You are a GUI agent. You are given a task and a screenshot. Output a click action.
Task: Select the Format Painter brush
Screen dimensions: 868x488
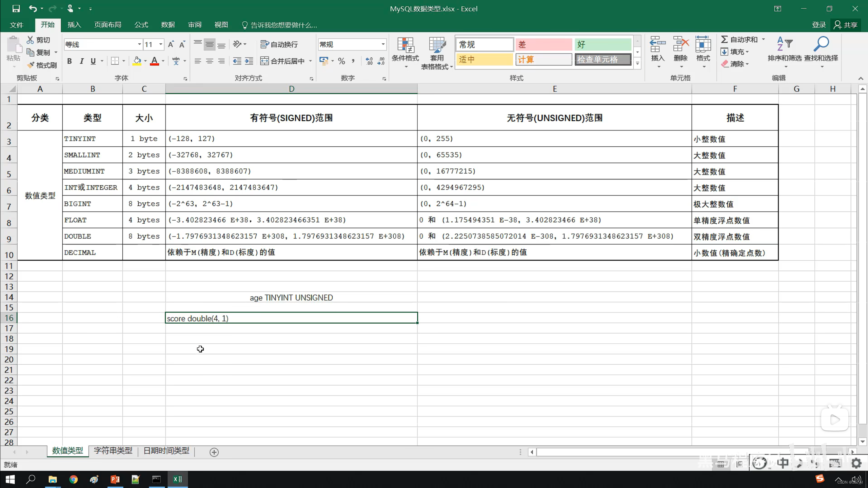pyautogui.click(x=42, y=65)
